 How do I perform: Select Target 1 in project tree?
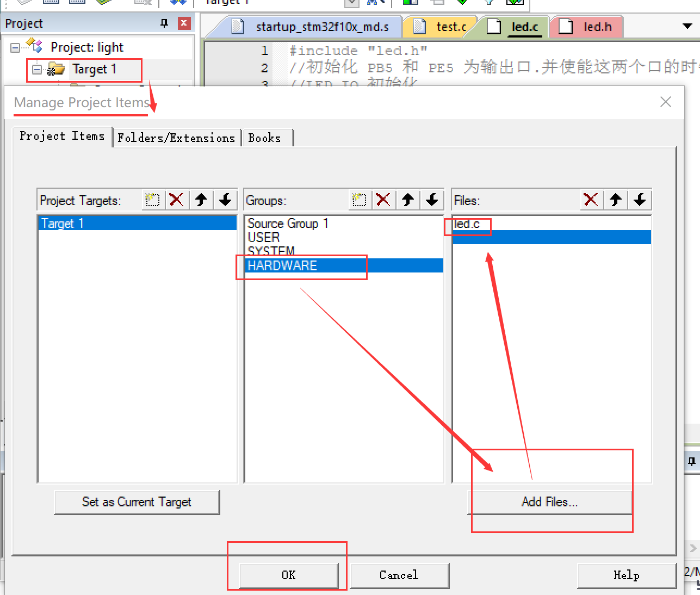(x=94, y=69)
